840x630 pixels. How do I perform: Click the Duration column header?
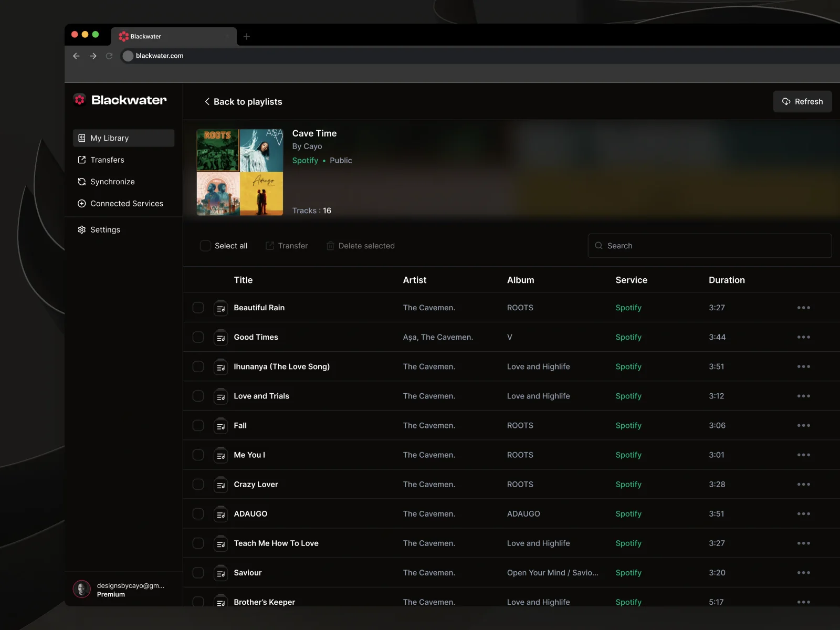[727, 280]
